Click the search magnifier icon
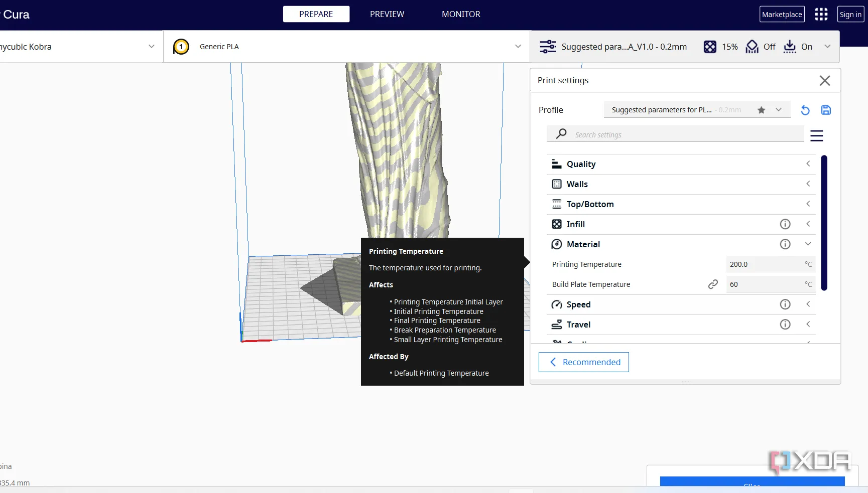Image resolution: width=868 pixels, height=493 pixels. (561, 134)
